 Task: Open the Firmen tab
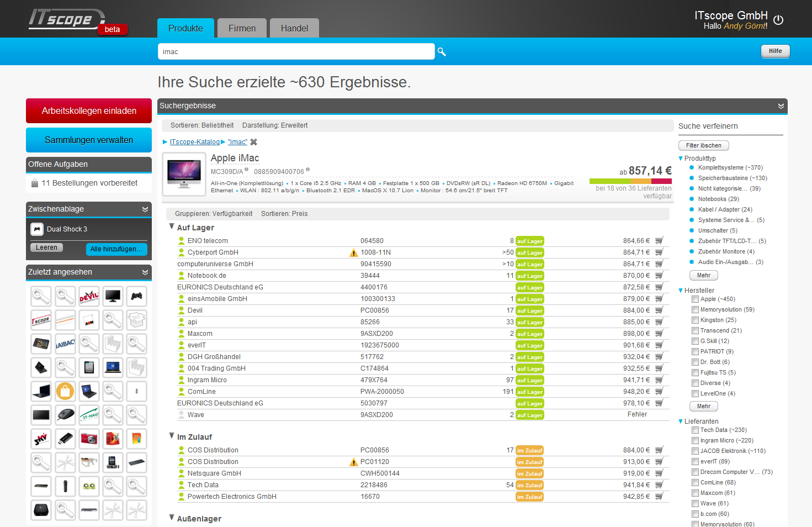[x=242, y=28]
